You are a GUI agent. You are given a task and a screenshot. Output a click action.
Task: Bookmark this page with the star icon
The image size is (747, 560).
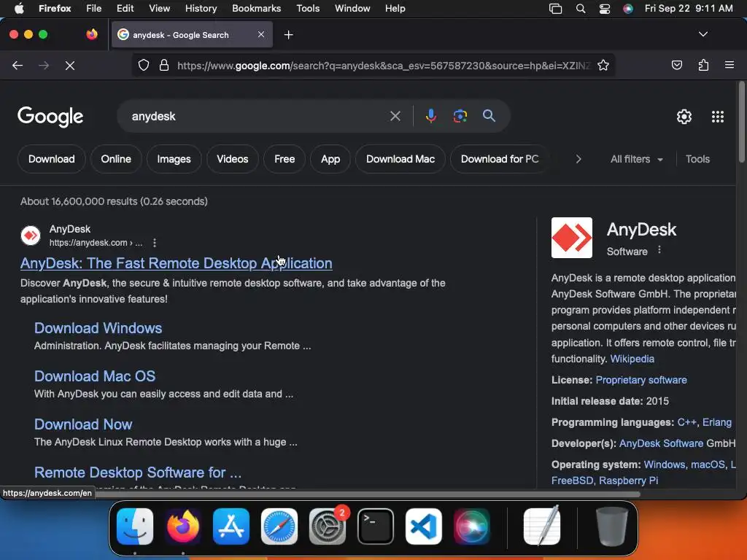point(603,65)
